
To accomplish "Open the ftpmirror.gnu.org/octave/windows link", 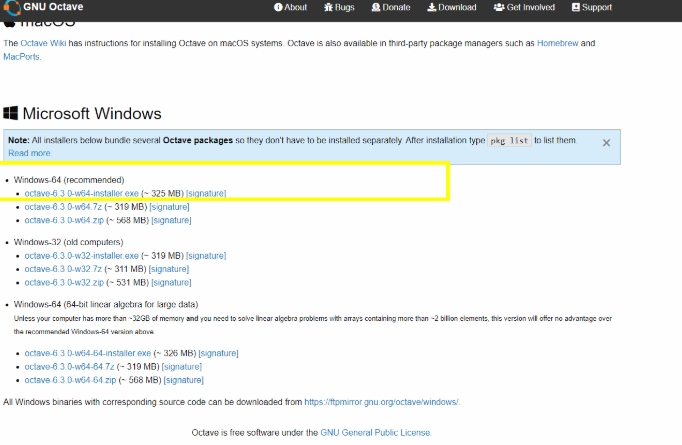I will (382, 402).
